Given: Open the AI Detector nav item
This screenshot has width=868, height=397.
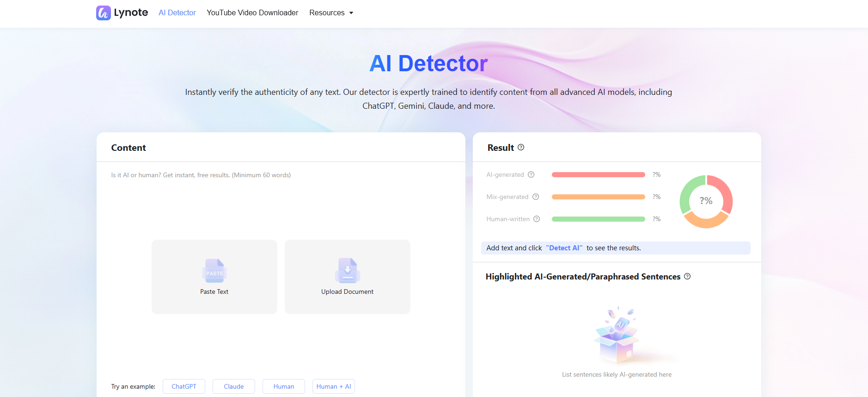Looking at the screenshot, I should pyautogui.click(x=177, y=13).
